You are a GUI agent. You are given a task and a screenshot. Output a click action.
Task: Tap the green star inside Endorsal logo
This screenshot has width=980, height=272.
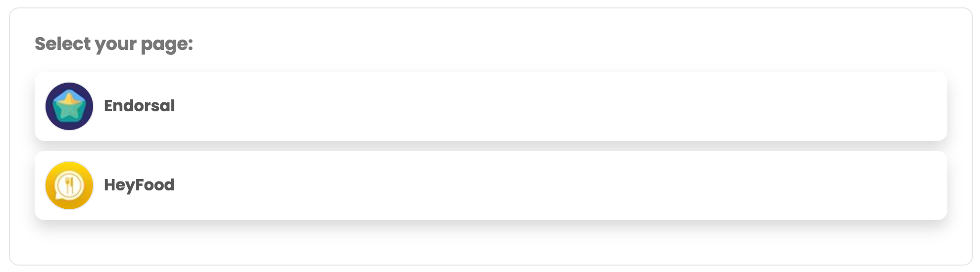(x=69, y=108)
